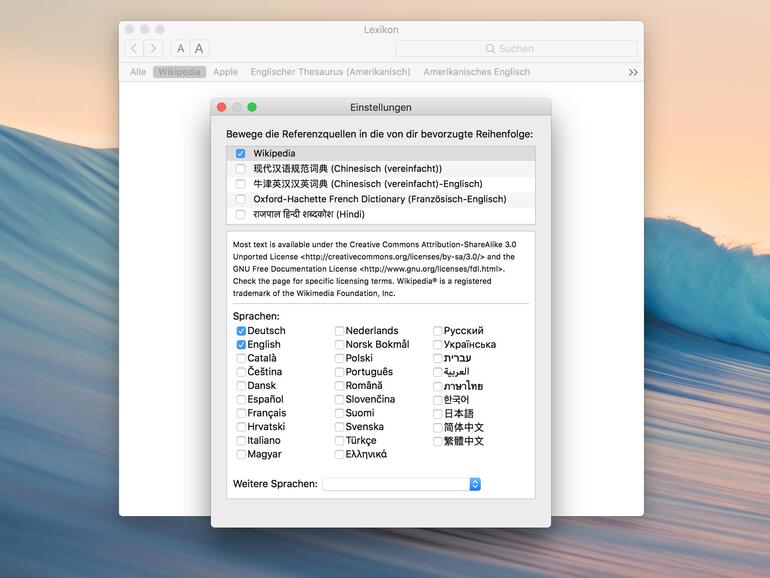770x578 pixels.
Task: Open the Apple tab in Lexikon
Action: point(225,72)
